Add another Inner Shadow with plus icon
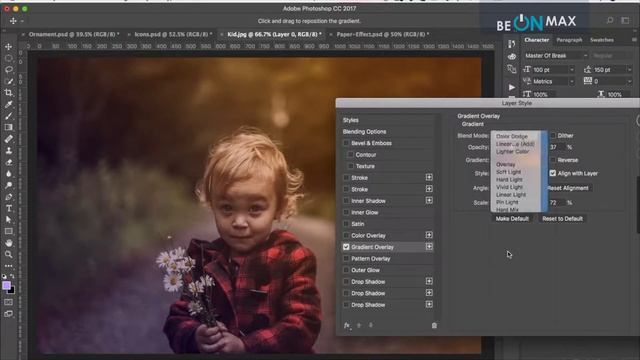The height and width of the screenshot is (360, 640). [x=429, y=200]
